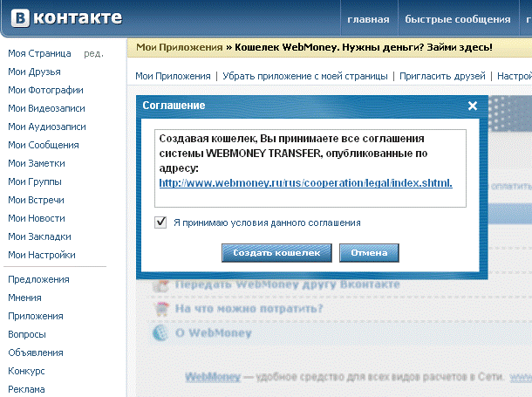
Task: Click Убрать приложение с моей страницы
Action: [x=305, y=76]
